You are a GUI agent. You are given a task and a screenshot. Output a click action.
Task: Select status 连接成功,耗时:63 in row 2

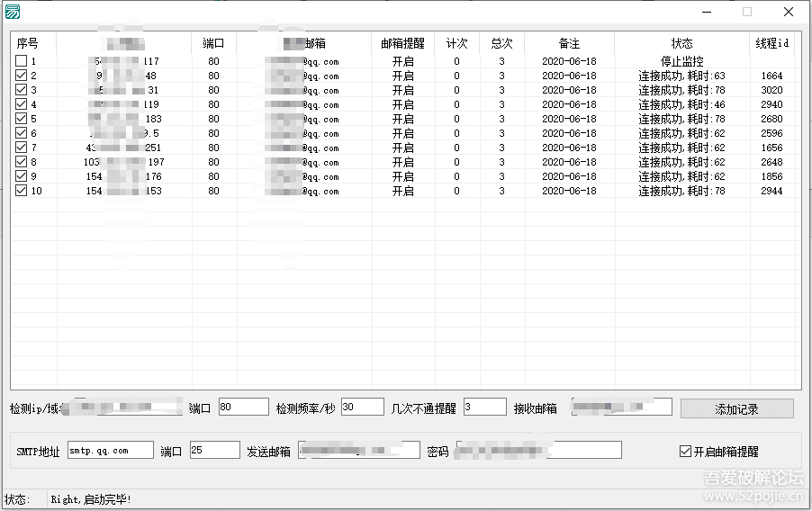click(681, 76)
